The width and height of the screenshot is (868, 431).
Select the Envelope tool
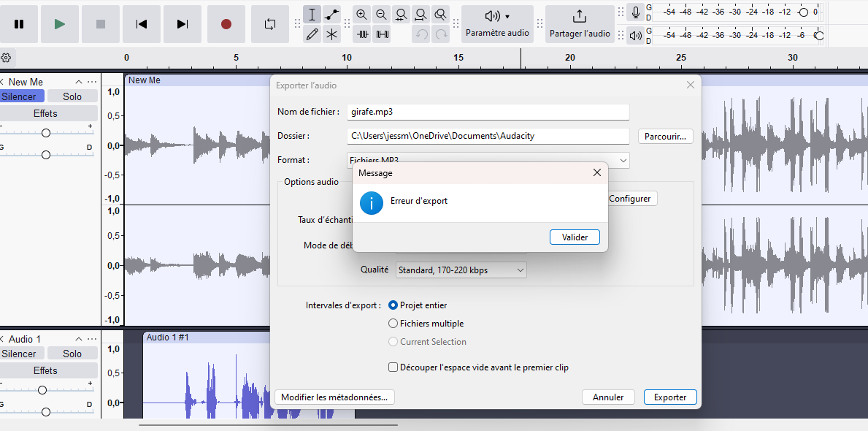coord(332,14)
